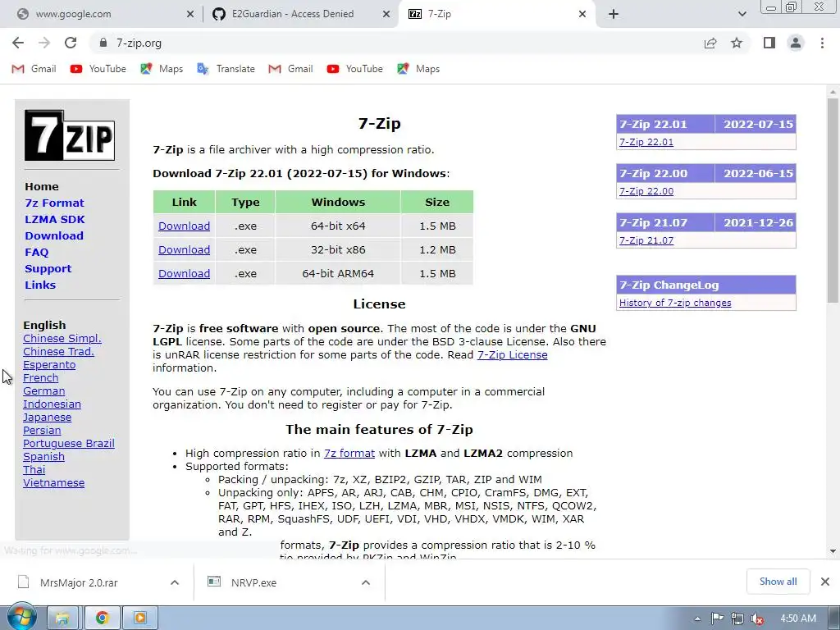
Task: Show hidden tray icons arrow
Action: tap(697, 619)
